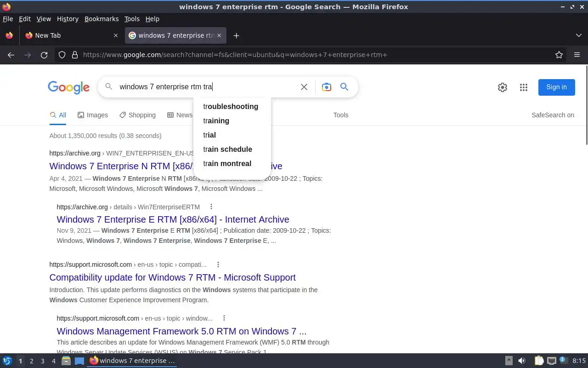Switch to workspace 4

point(53,361)
